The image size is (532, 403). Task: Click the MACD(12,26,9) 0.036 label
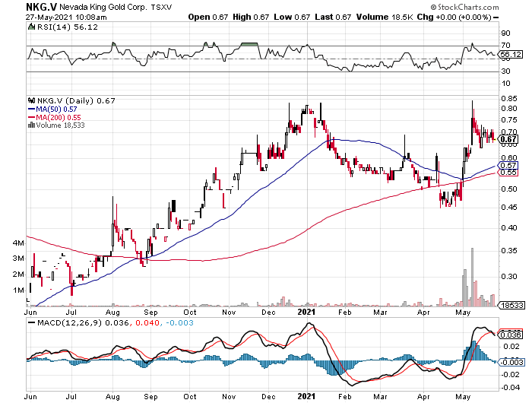83,322
